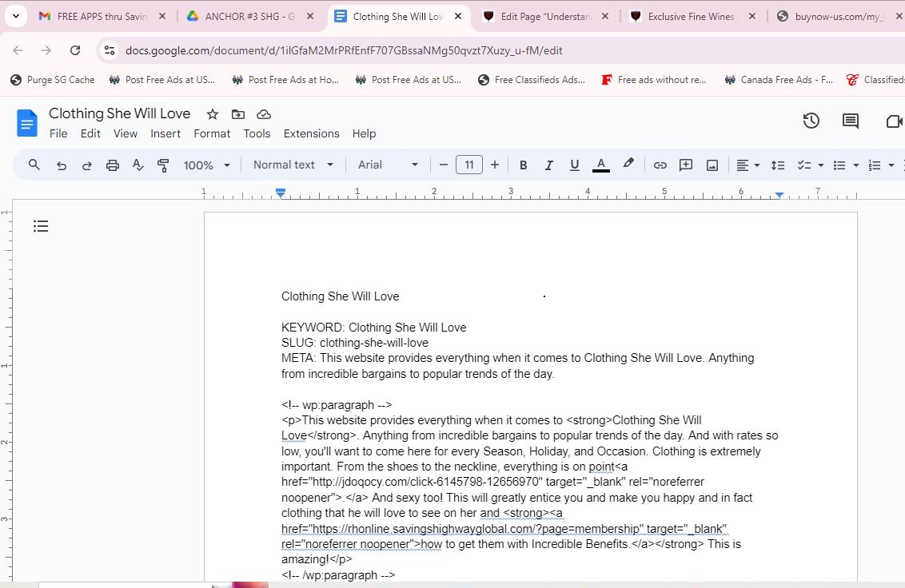Click the search magnifier in toolbar
Screen dimensions: 905x588
tap(34, 165)
